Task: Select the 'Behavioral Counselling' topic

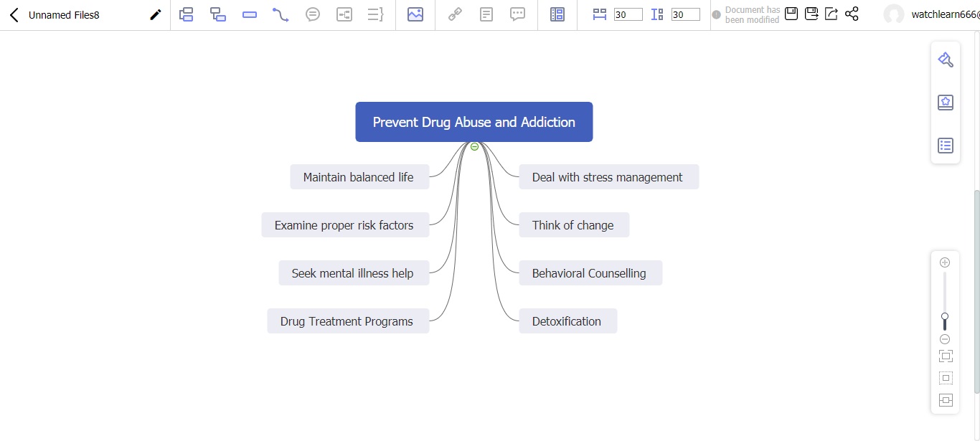Action: click(590, 273)
